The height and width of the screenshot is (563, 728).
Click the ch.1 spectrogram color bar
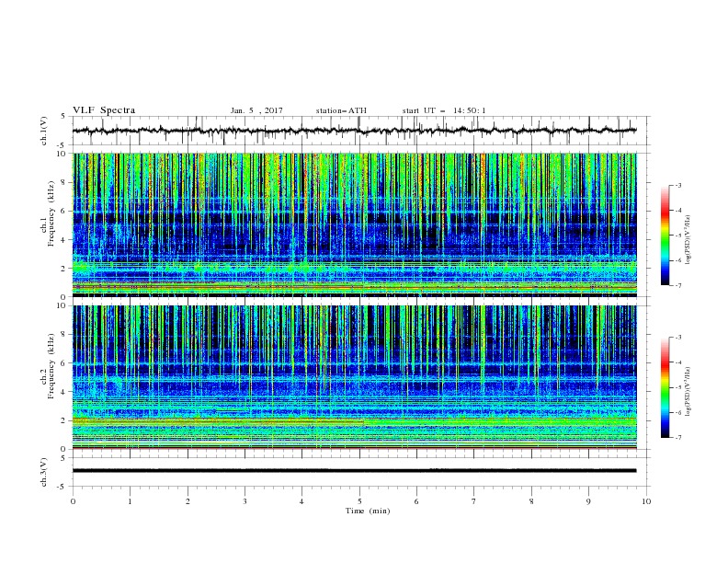(665, 236)
